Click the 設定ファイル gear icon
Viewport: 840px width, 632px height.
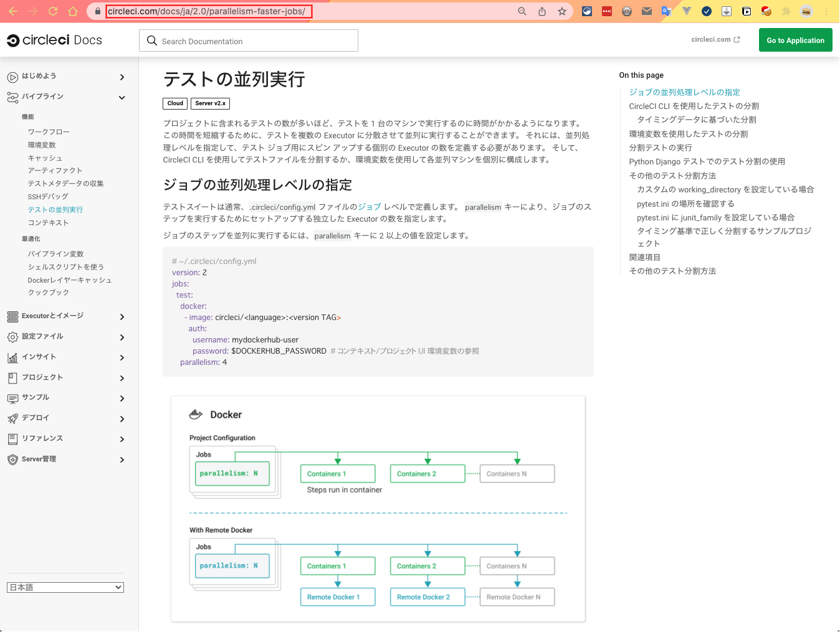coord(12,337)
